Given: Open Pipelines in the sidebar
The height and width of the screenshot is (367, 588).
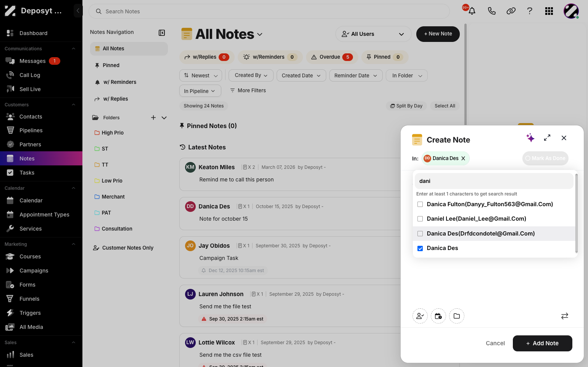Looking at the screenshot, I should (x=41, y=130).
